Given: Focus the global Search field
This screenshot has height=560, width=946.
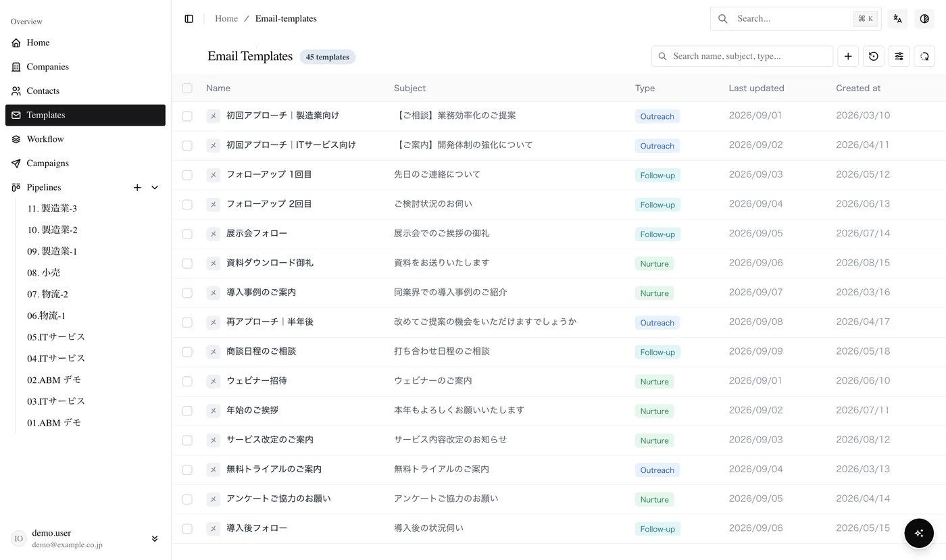Looking at the screenshot, I should pyautogui.click(x=795, y=19).
